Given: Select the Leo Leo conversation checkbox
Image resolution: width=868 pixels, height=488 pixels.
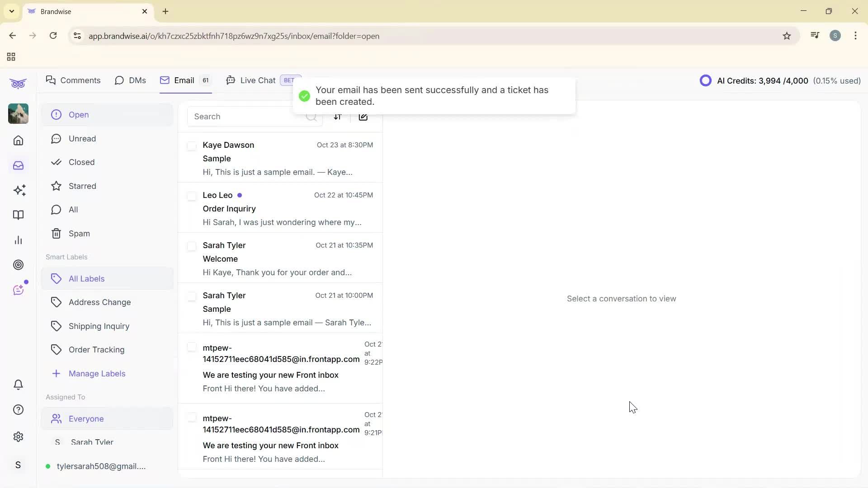Looking at the screenshot, I should pos(192,196).
